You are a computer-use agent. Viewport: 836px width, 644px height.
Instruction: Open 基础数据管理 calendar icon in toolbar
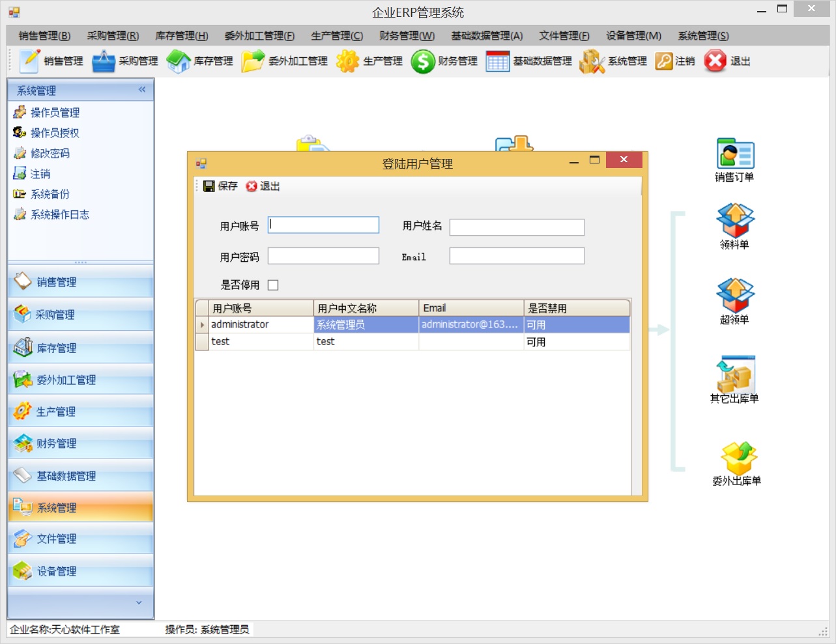point(497,62)
